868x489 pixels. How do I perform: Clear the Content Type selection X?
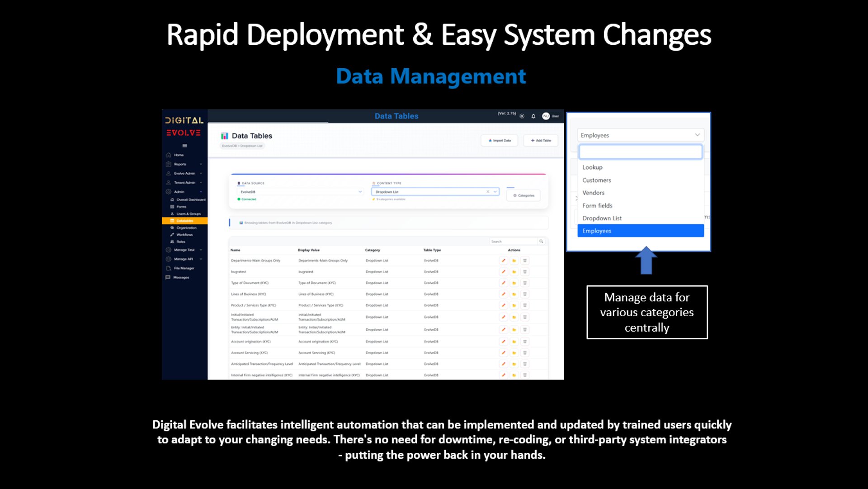coord(488,192)
